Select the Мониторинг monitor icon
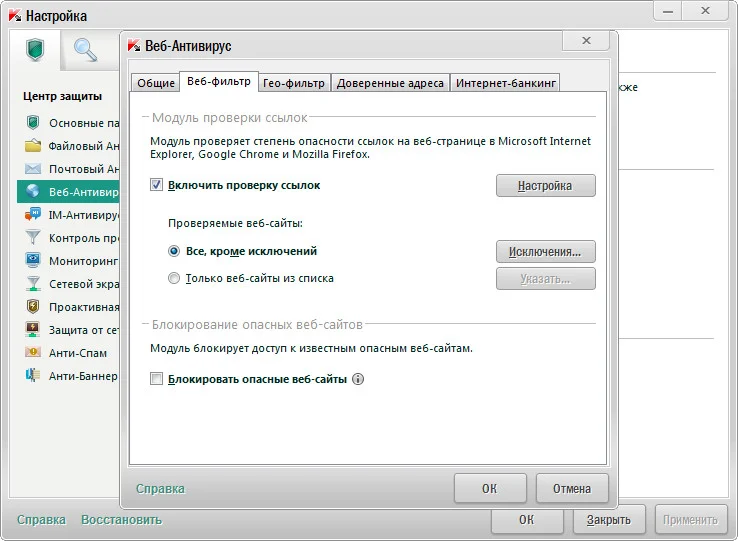Image resolution: width=738 pixels, height=541 pixels. (x=32, y=260)
